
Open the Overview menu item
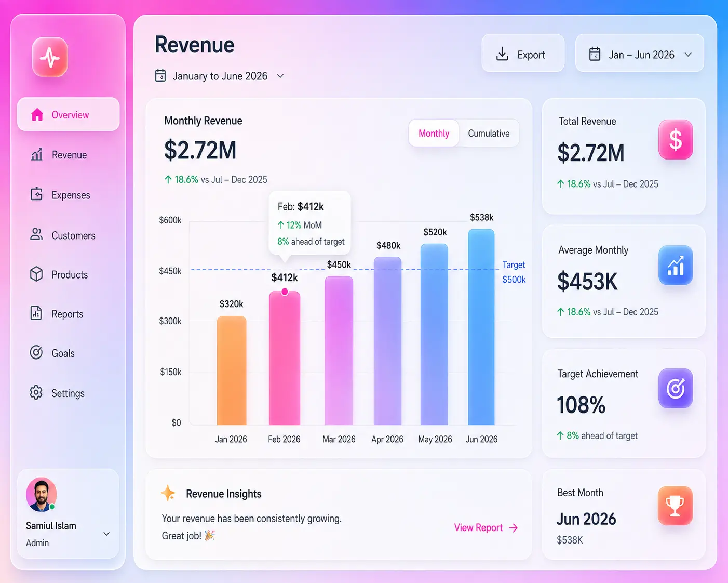69,114
